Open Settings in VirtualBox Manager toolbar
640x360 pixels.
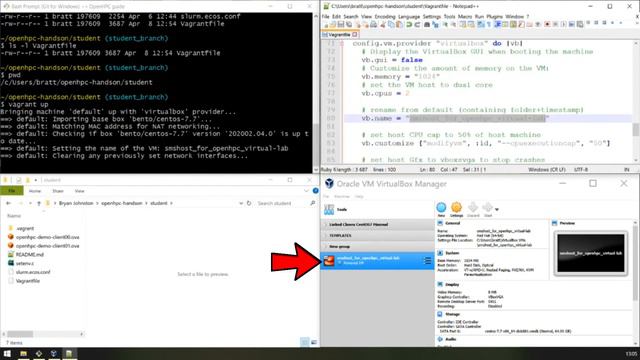click(456, 210)
